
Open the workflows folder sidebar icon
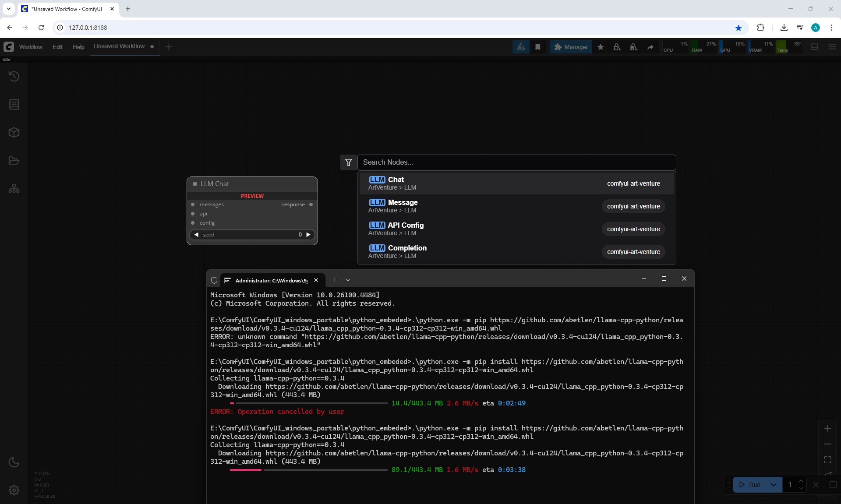click(14, 161)
